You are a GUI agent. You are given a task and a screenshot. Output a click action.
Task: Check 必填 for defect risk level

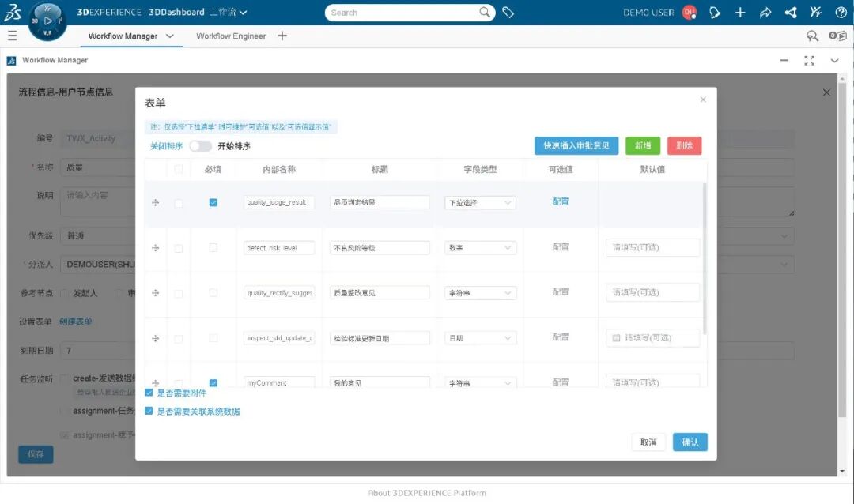tap(213, 247)
